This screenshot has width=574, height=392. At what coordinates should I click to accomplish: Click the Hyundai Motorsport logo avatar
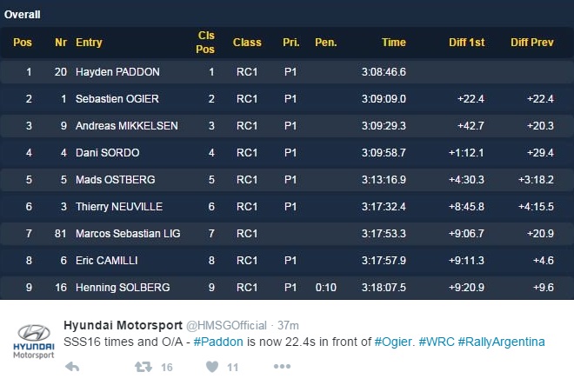point(34,340)
